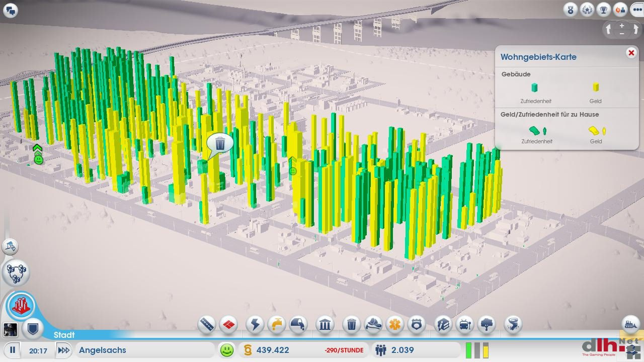Screen dimensions: 644x362
Task: Open the Zones menu
Action: (229, 324)
